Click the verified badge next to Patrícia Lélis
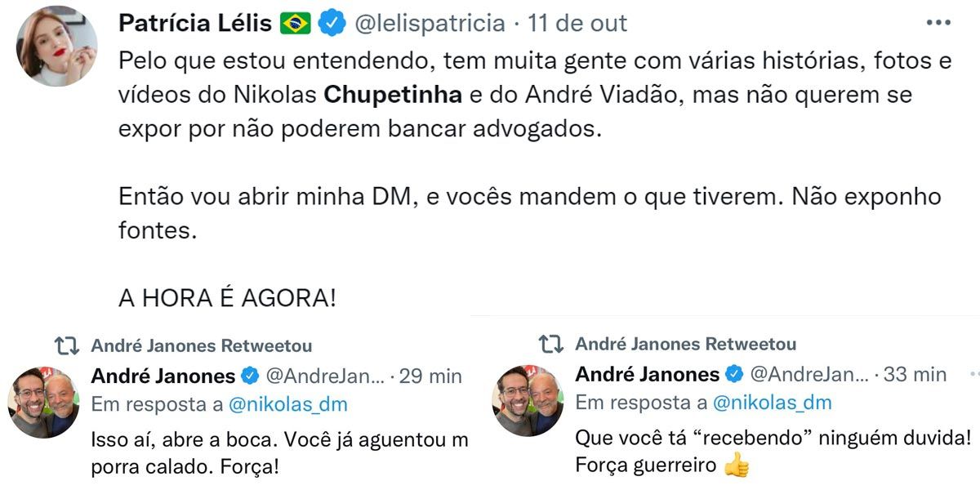Screen dimensions: 980x490 [330, 23]
